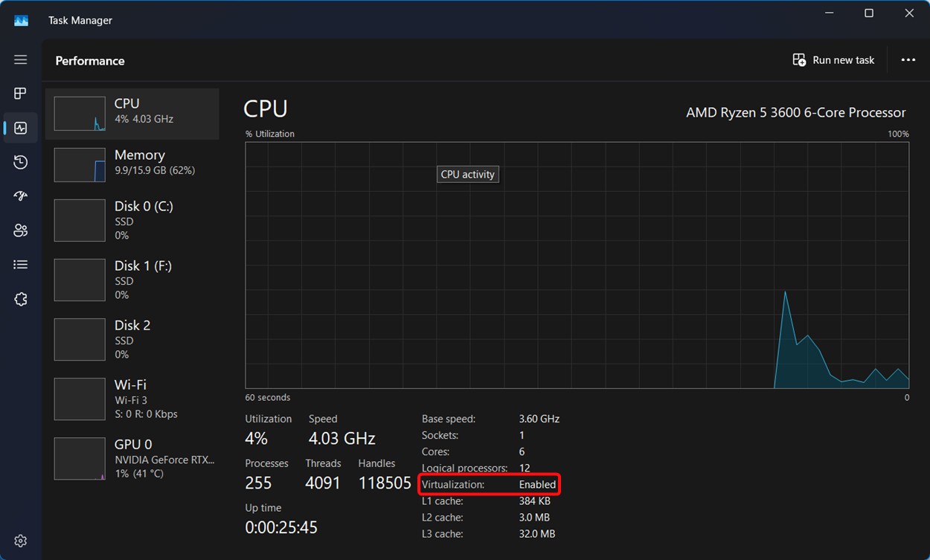
Task: Click the Run new task button
Action: pyautogui.click(x=833, y=60)
